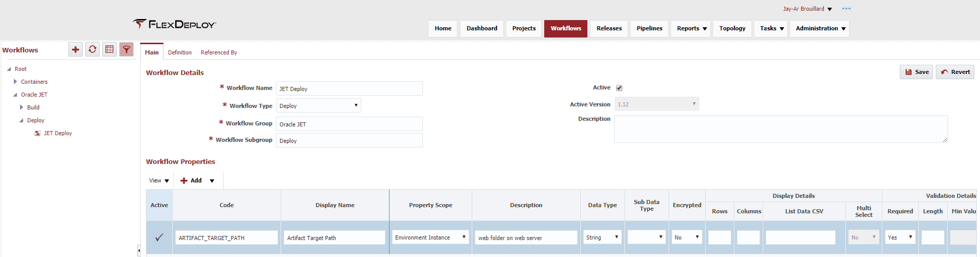980x257 pixels.
Task: Collapse the left panel splitter arrow
Action: pos(139,251)
